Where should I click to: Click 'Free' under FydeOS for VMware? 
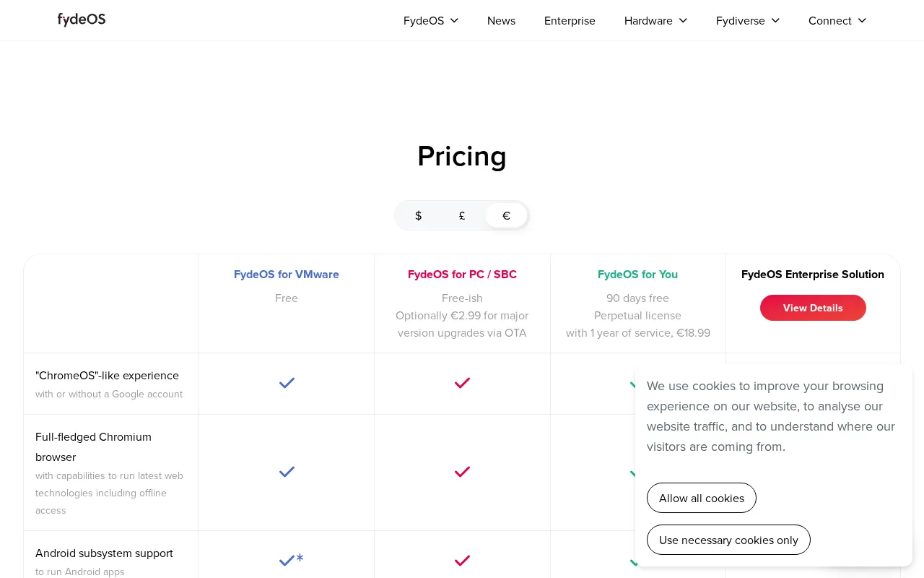point(287,298)
